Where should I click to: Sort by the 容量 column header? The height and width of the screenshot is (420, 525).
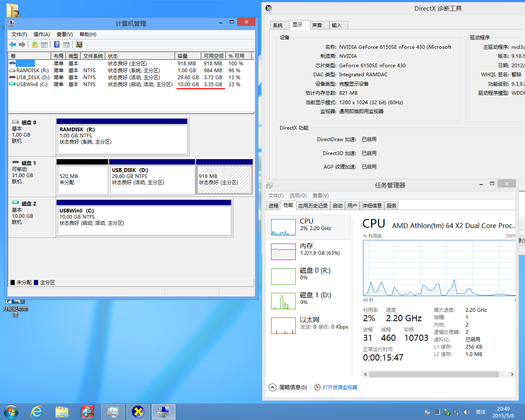click(x=188, y=56)
